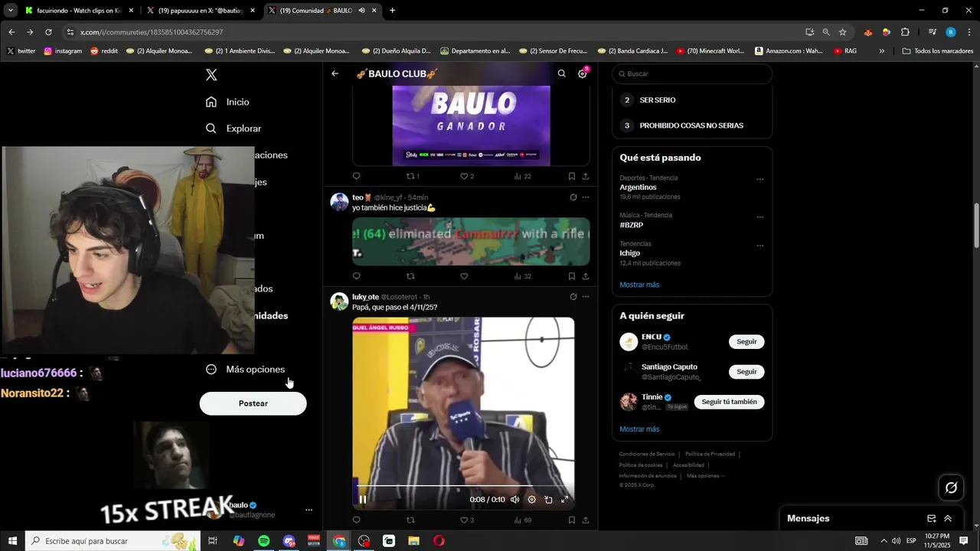The width and height of the screenshot is (980, 551).
Task: Bookmark teo's post
Action: (571, 276)
